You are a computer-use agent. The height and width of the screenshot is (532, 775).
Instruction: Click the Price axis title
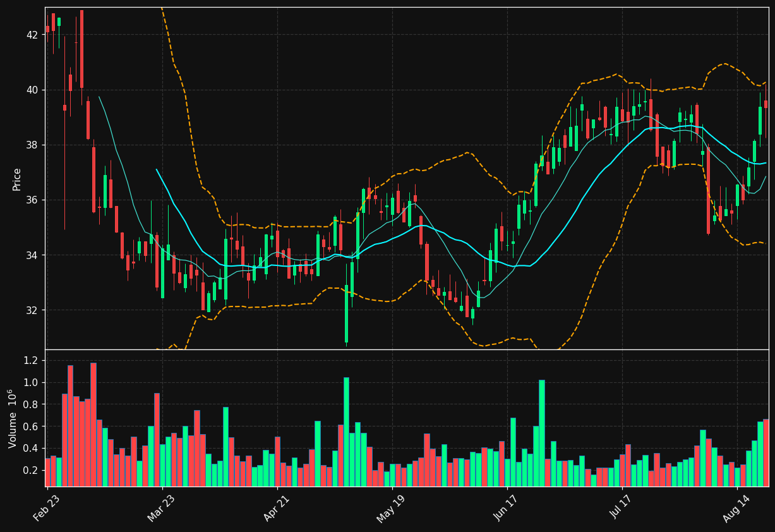click(17, 179)
